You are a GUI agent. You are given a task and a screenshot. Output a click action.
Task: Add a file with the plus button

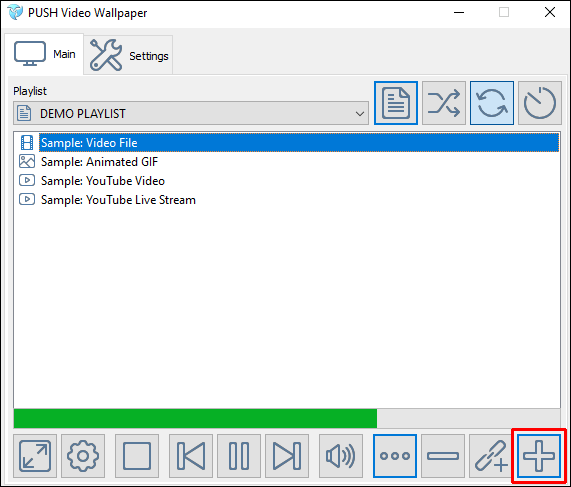539,456
